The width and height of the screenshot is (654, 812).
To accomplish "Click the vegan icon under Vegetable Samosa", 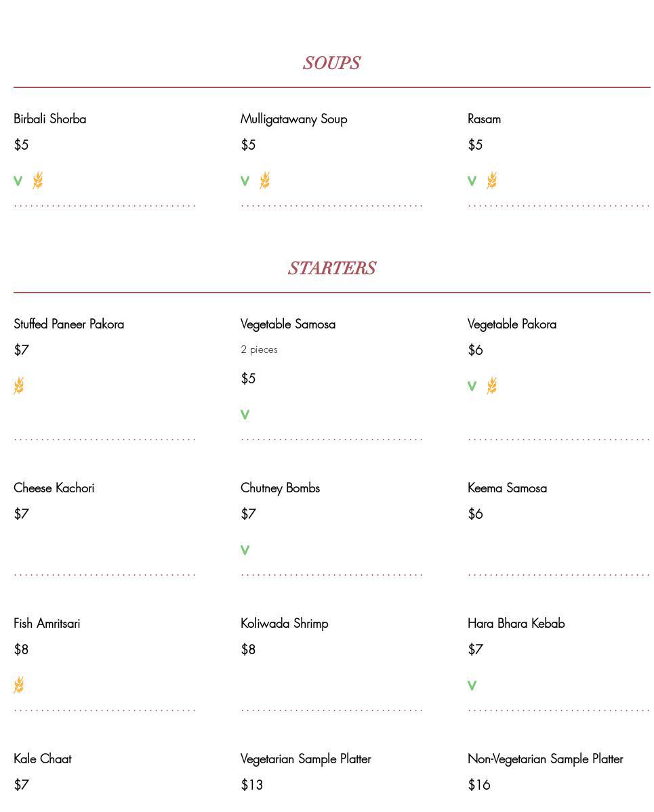I will pyautogui.click(x=245, y=414).
